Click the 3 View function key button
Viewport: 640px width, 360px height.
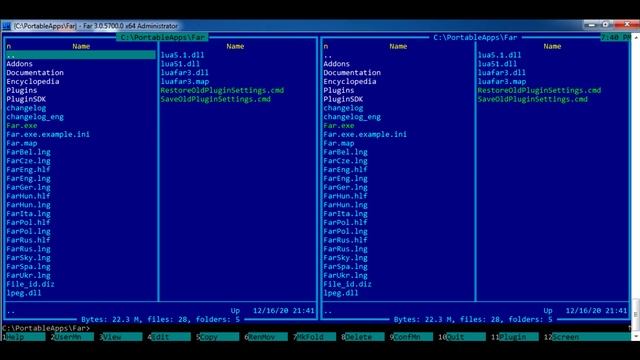pyautogui.click(x=122, y=337)
